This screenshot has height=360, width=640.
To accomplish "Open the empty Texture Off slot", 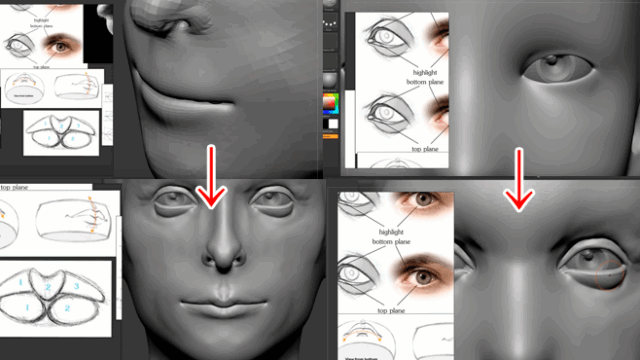I will 329,61.
